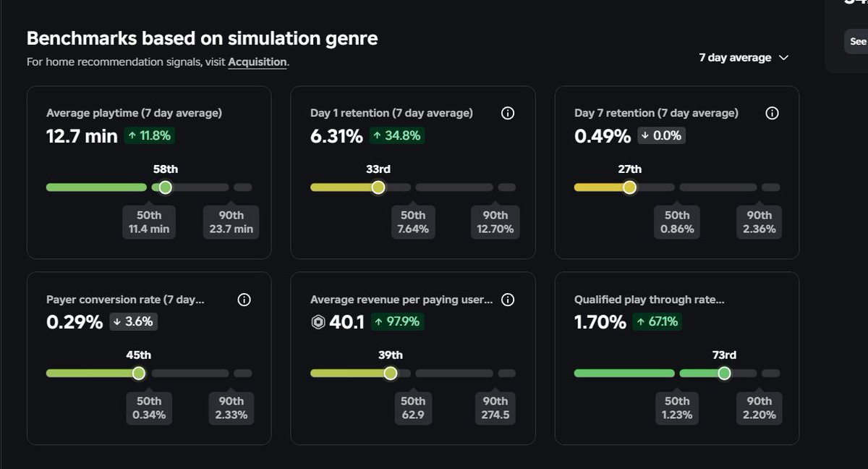Click the 67.1% increase badge on play through
The image size is (868, 469).
coord(657,322)
